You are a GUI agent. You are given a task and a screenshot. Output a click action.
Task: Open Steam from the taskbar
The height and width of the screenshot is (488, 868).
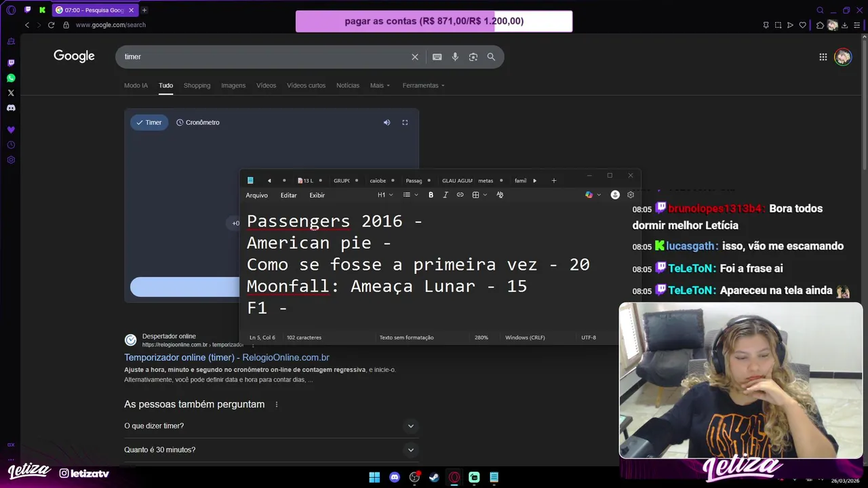pos(435,477)
